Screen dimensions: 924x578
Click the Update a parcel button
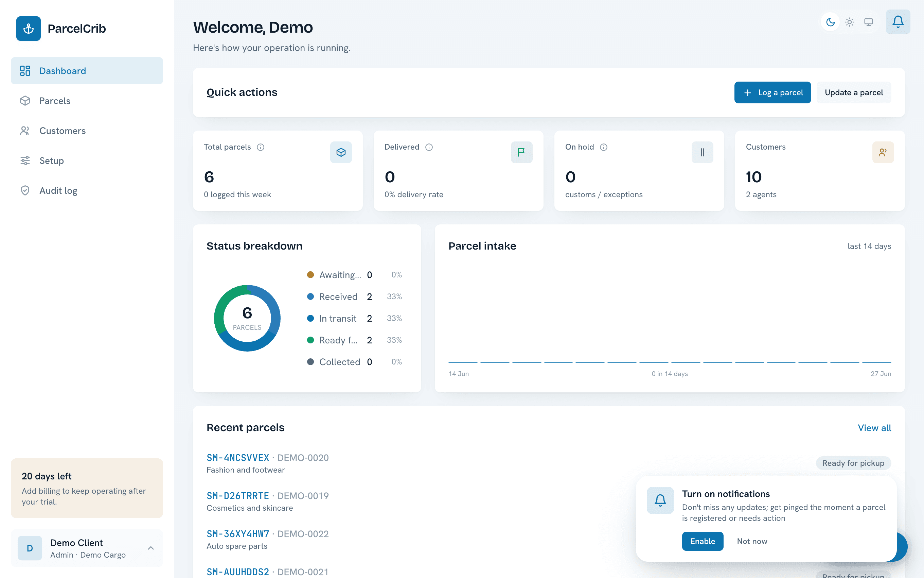click(x=854, y=92)
